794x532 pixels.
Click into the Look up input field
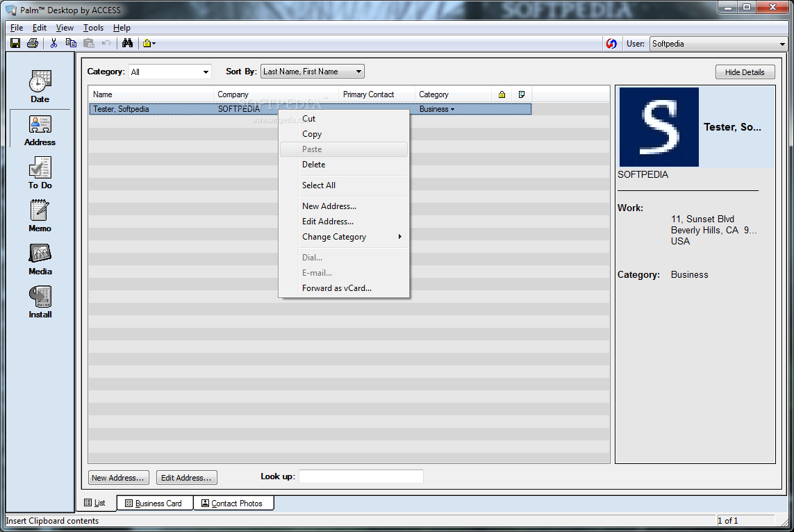[x=361, y=476]
